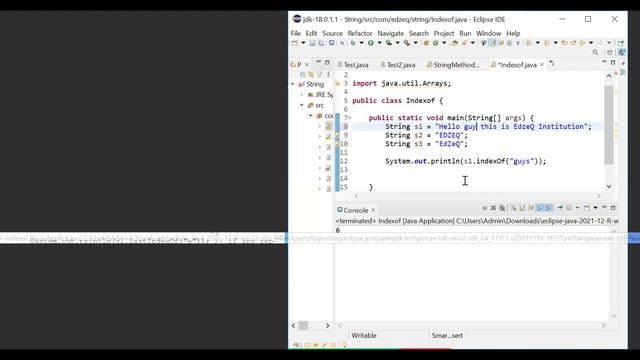Show hidden editor tabs list

click(x=552, y=64)
